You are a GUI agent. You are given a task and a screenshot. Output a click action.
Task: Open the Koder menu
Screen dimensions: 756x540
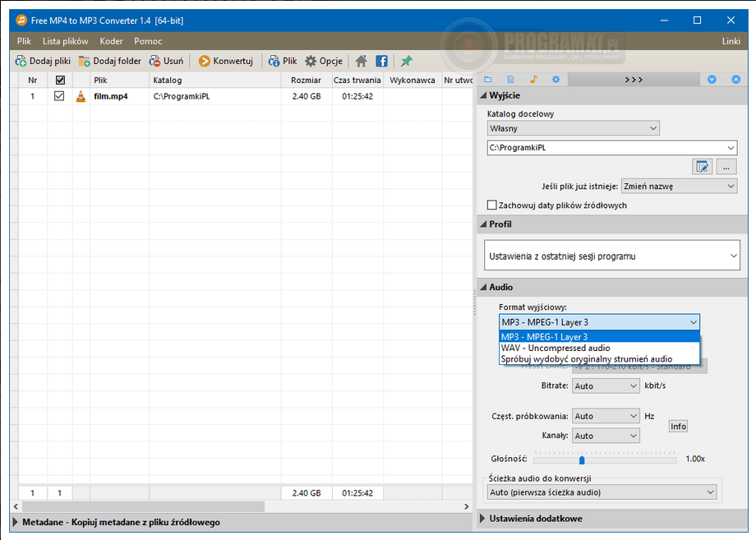[112, 41]
